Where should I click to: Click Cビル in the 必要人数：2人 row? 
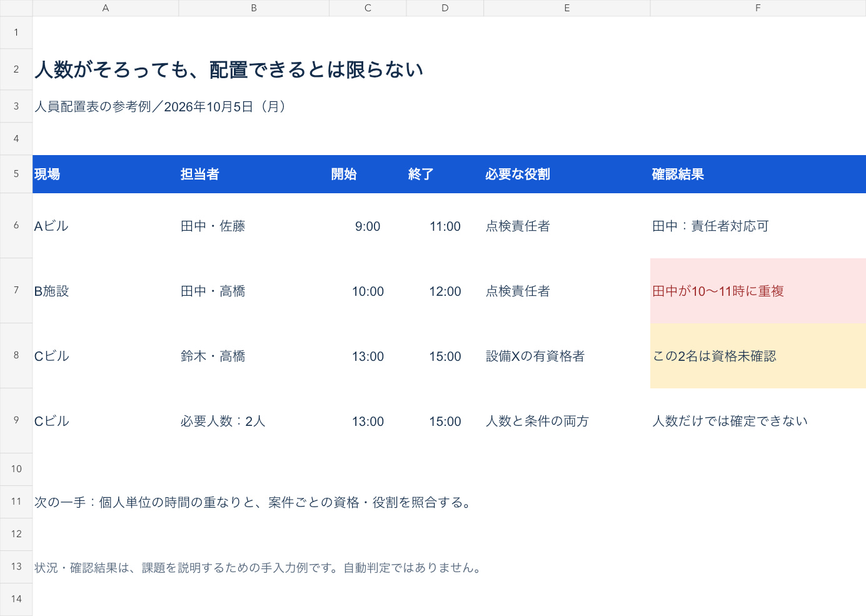coord(106,421)
